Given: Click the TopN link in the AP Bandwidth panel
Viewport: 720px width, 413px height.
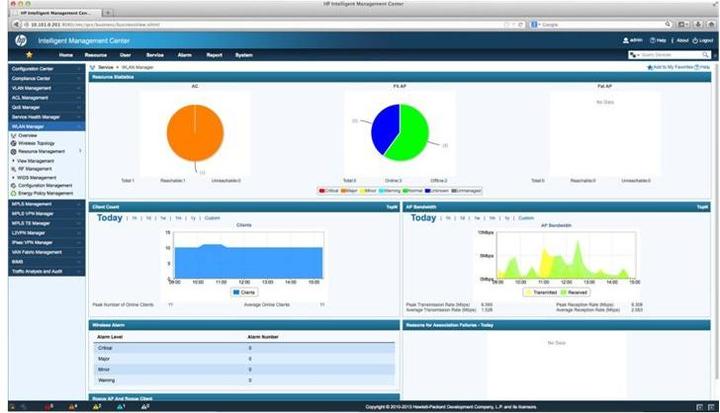Looking at the screenshot, I should [x=703, y=207].
